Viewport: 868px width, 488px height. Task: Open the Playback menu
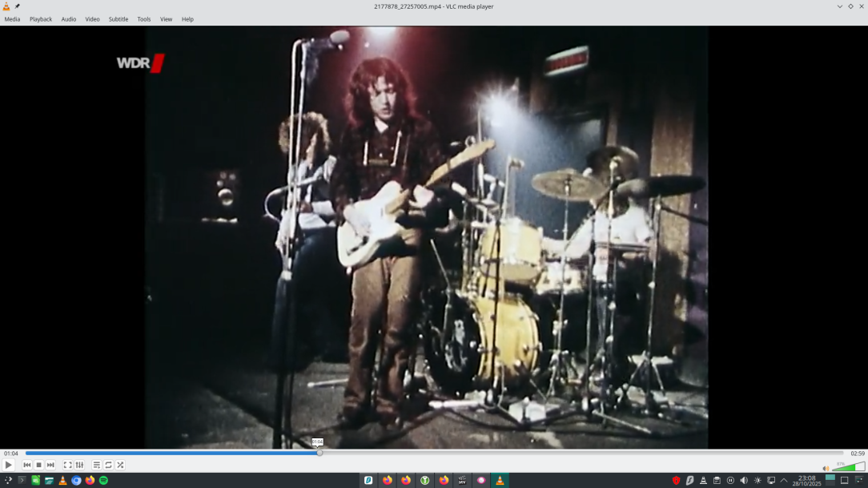coord(41,19)
